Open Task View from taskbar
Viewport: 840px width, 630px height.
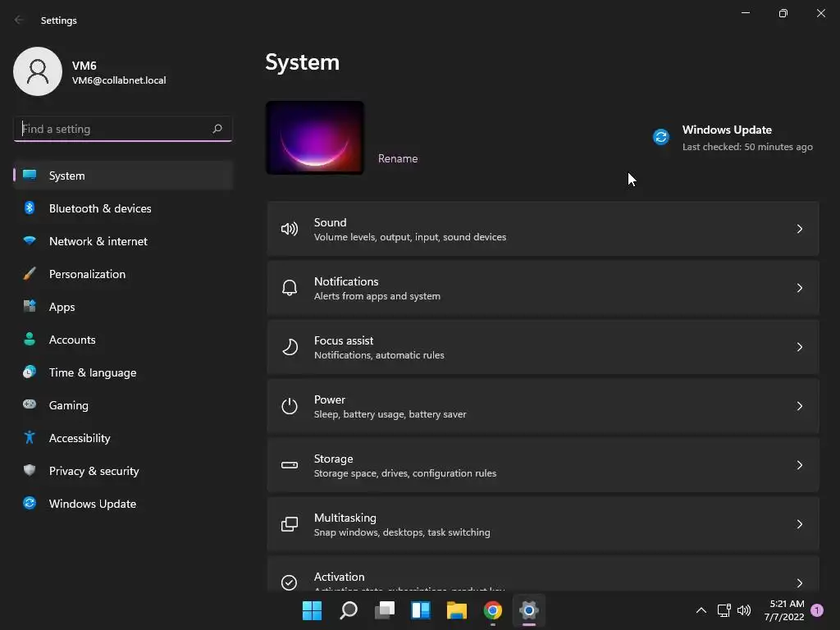tap(385, 610)
